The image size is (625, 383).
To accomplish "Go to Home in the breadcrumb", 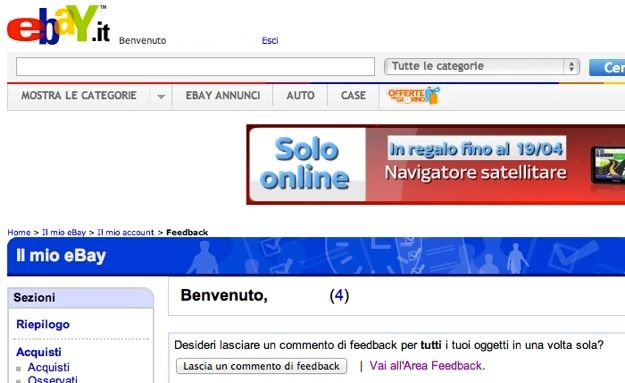I will (x=19, y=232).
